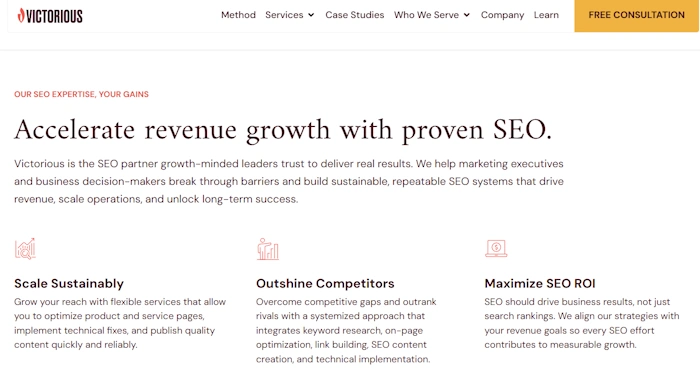Select the Services menu label
This screenshot has height=369, width=700.
point(284,15)
